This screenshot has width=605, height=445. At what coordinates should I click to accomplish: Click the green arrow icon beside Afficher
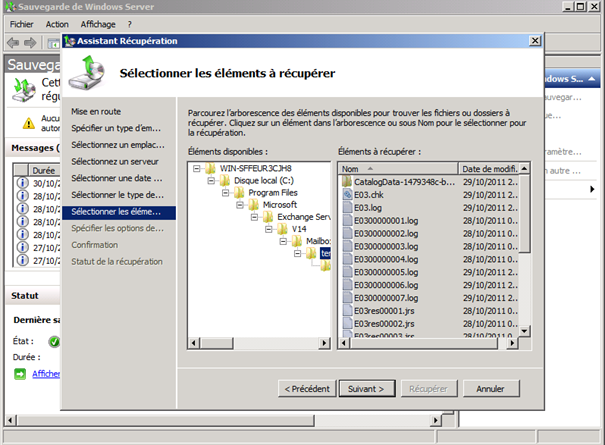click(20, 374)
